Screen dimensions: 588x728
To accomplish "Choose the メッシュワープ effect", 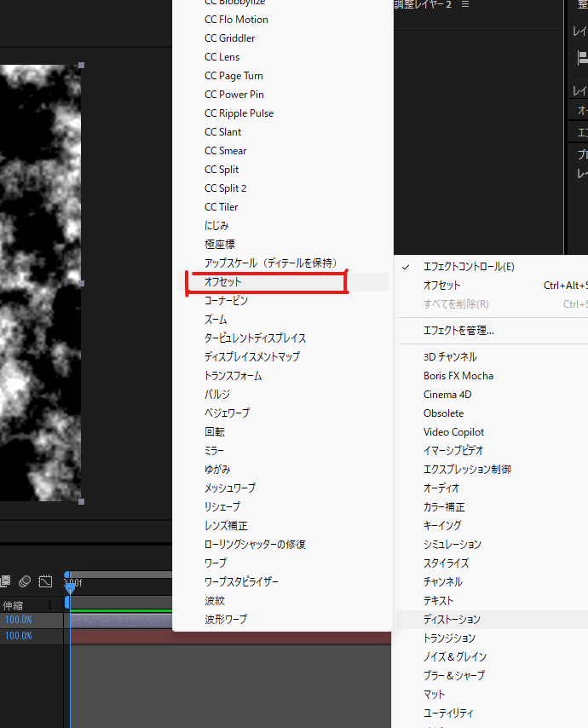I will pos(229,488).
